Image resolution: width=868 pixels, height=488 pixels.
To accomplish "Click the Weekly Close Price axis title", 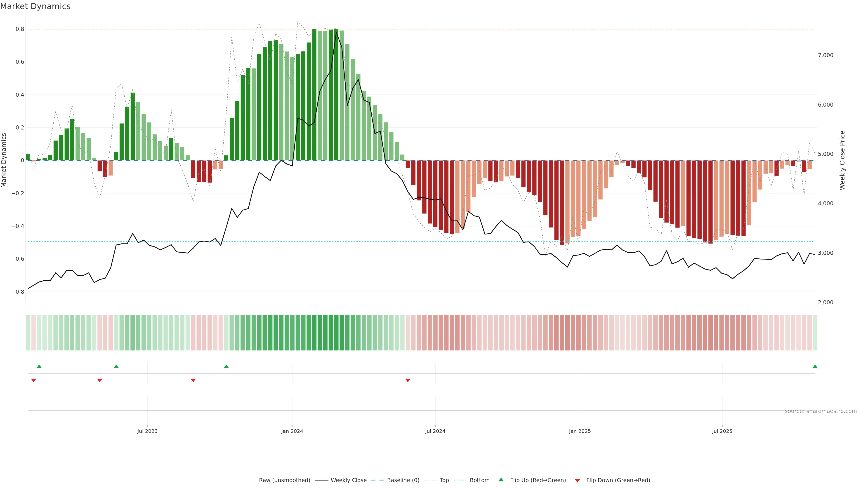I will (842, 160).
